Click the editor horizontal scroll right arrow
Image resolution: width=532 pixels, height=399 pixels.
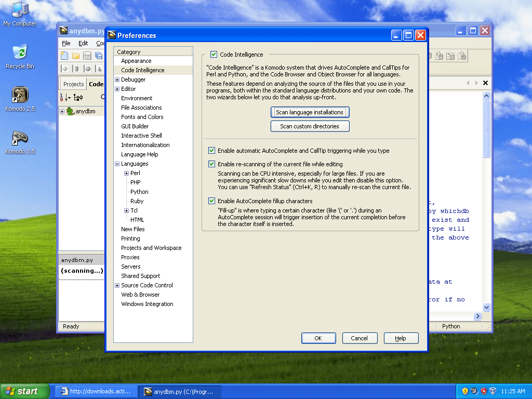478,316
